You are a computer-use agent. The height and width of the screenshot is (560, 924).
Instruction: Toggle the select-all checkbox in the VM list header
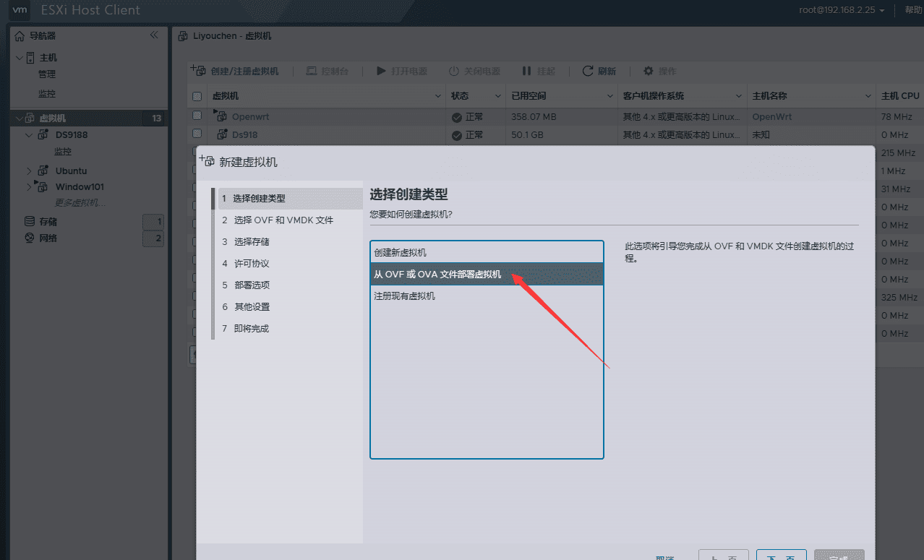tap(197, 95)
